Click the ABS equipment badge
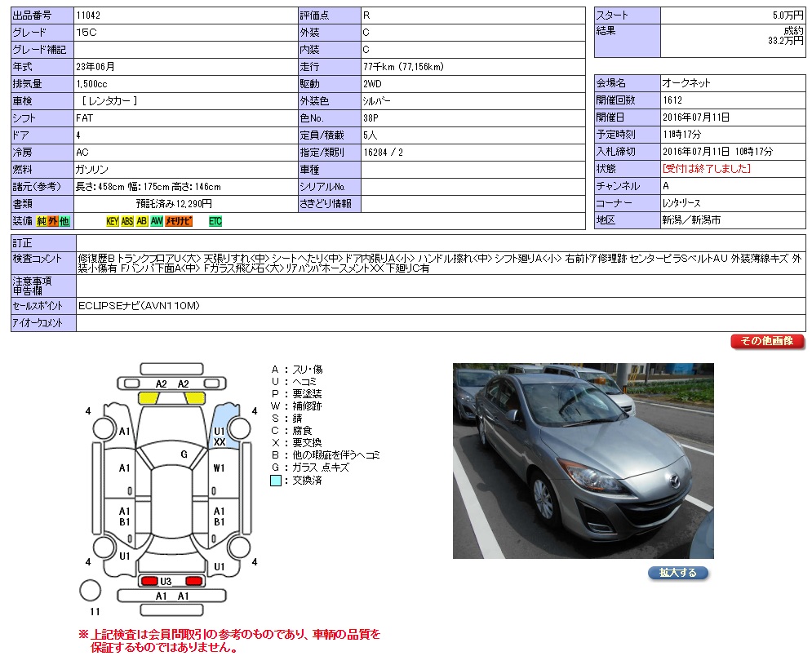The image size is (812, 656). coord(127,221)
